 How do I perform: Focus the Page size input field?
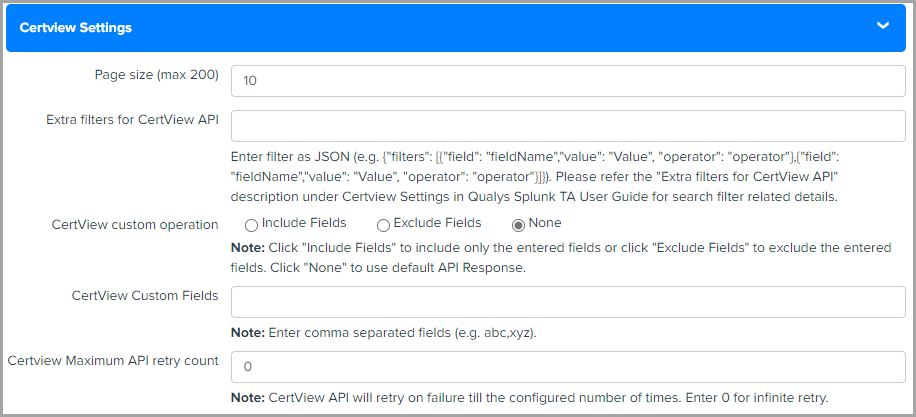[568, 81]
